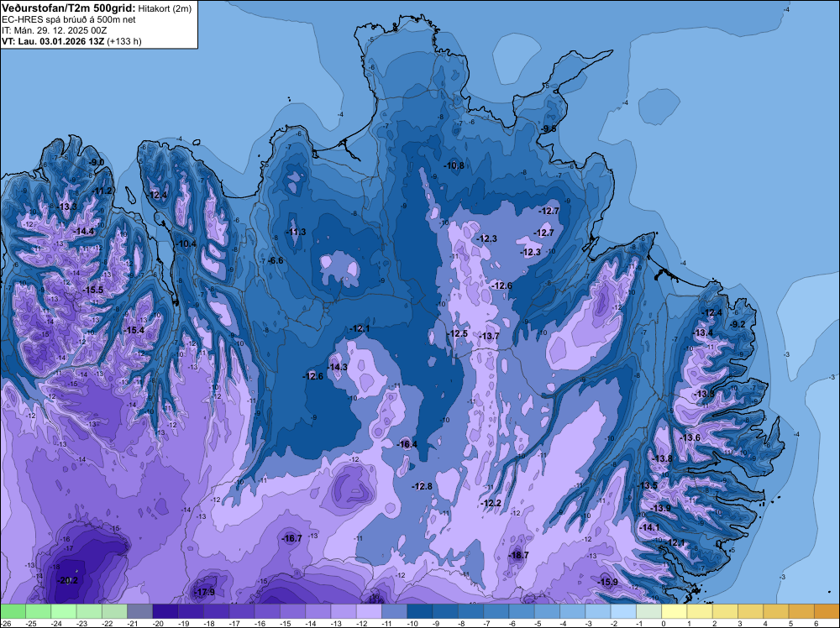
Task: Click 'VT: Lau. 03.01.2026 13Z' valid time
Action: point(53,41)
